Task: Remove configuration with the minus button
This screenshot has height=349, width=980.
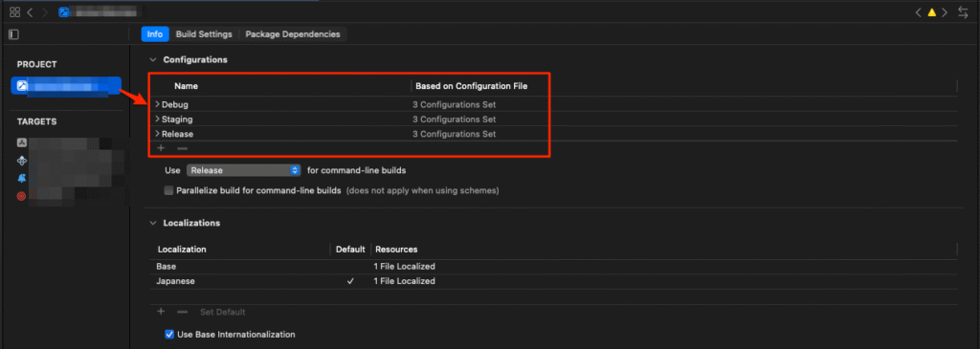Action: coord(182,148)
